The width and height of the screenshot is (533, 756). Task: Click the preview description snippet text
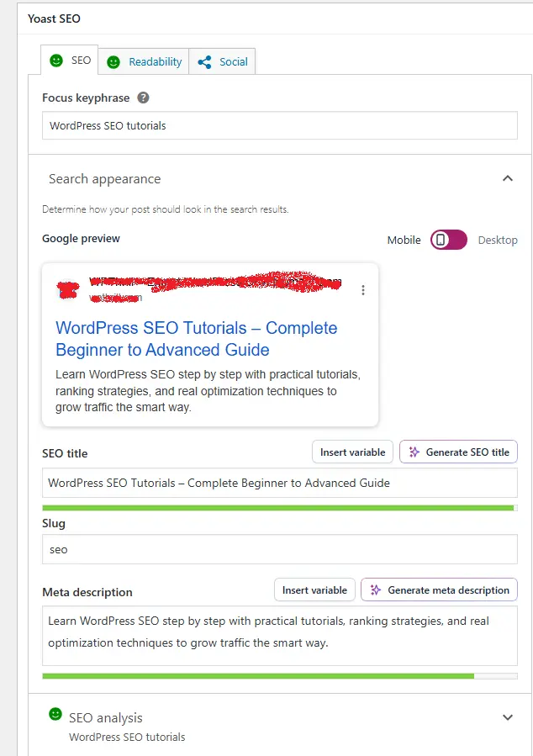pos(208,391)
